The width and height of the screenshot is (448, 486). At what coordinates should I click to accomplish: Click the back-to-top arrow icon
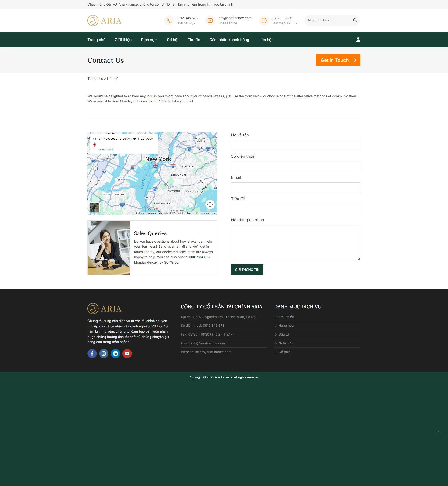coord(438,432)
